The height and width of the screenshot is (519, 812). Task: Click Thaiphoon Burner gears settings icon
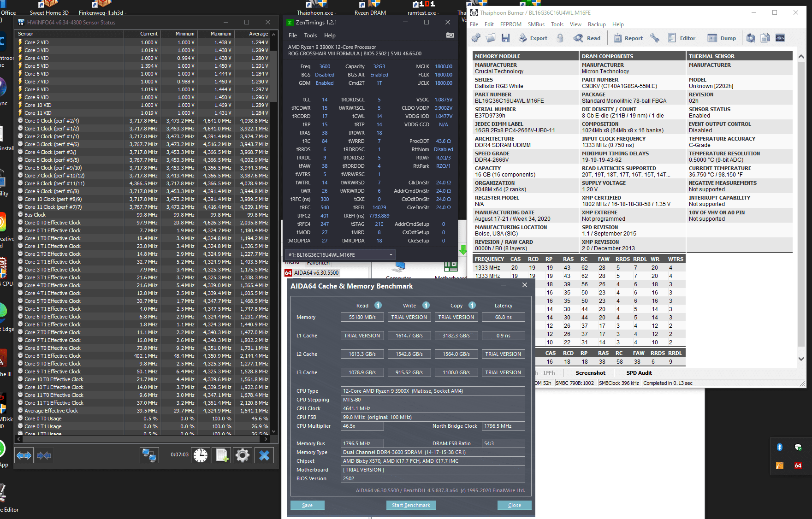(476, 38)
